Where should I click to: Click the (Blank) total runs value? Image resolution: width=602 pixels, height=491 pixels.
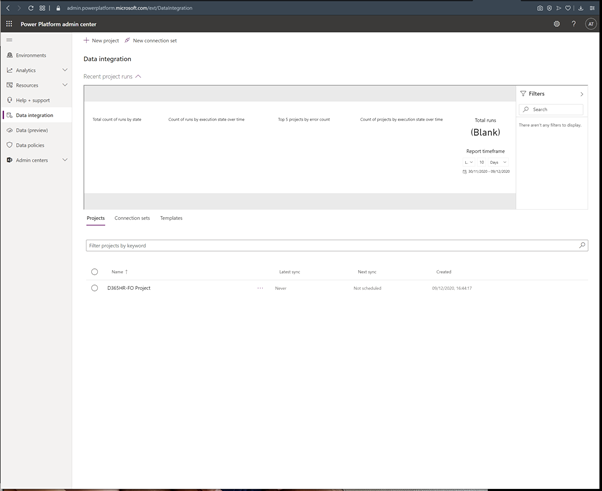485,132
